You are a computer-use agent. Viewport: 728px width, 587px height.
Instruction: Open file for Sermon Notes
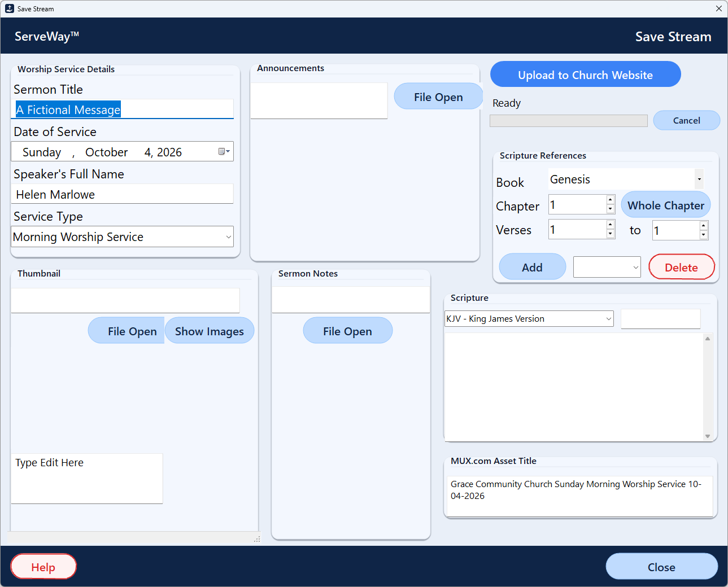pos(348,331)
